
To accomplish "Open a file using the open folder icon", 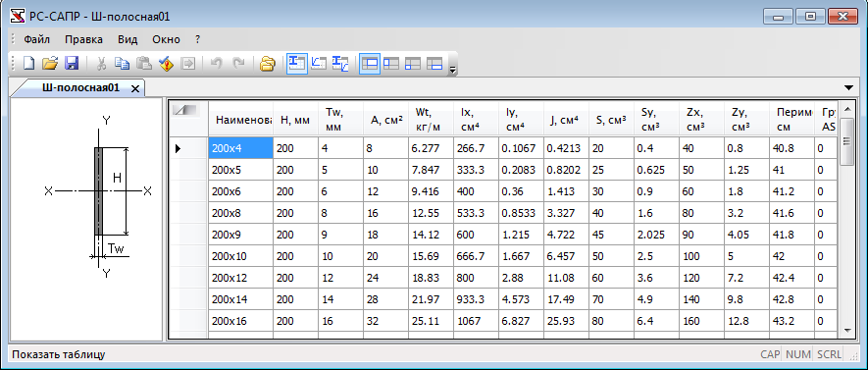I will 50,64.
